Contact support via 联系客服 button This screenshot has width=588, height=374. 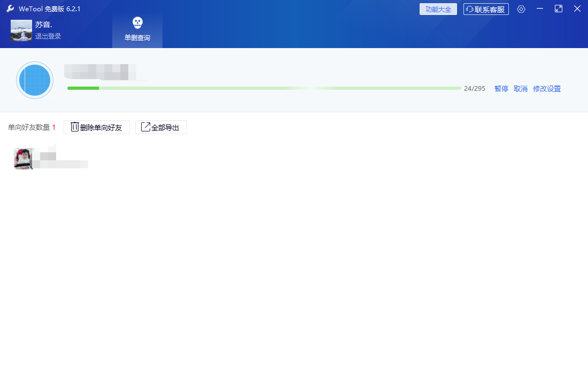pos(486,9)
